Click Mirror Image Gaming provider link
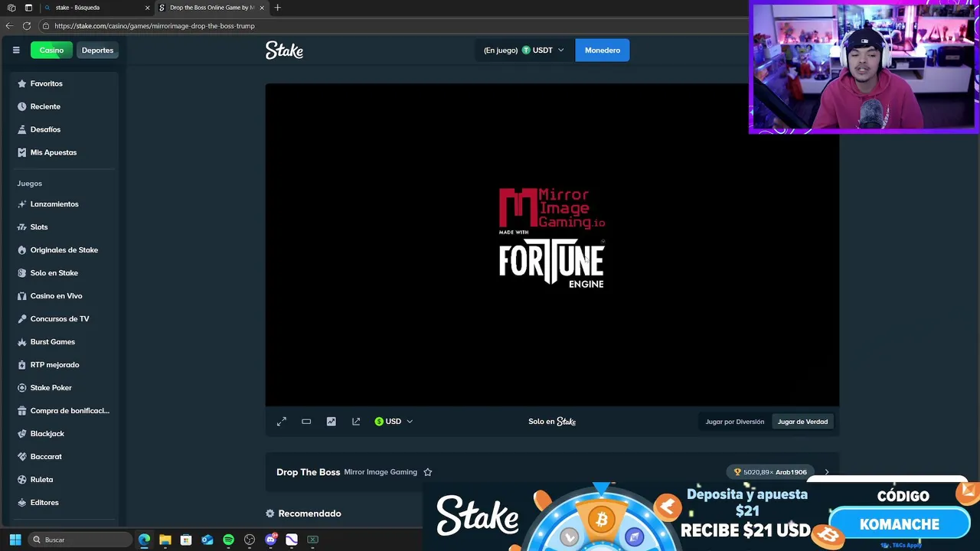The width and height of the screenshot is (980, 551). coord(381,472)
